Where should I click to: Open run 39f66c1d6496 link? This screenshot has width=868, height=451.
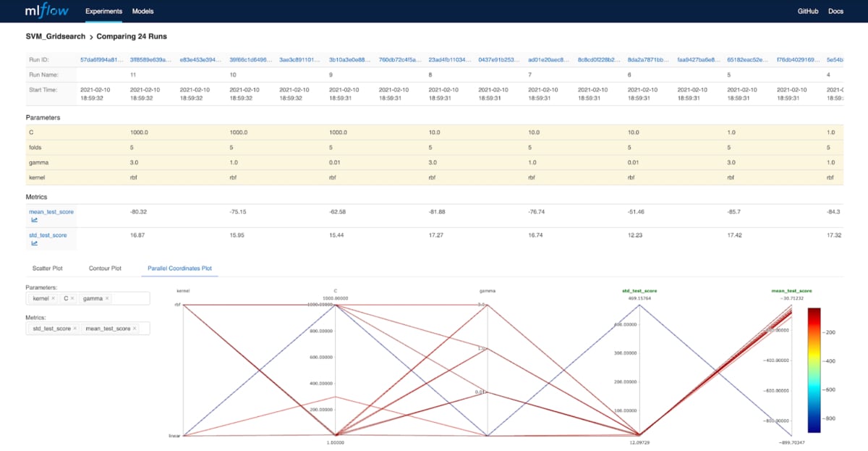coord(251,60)
